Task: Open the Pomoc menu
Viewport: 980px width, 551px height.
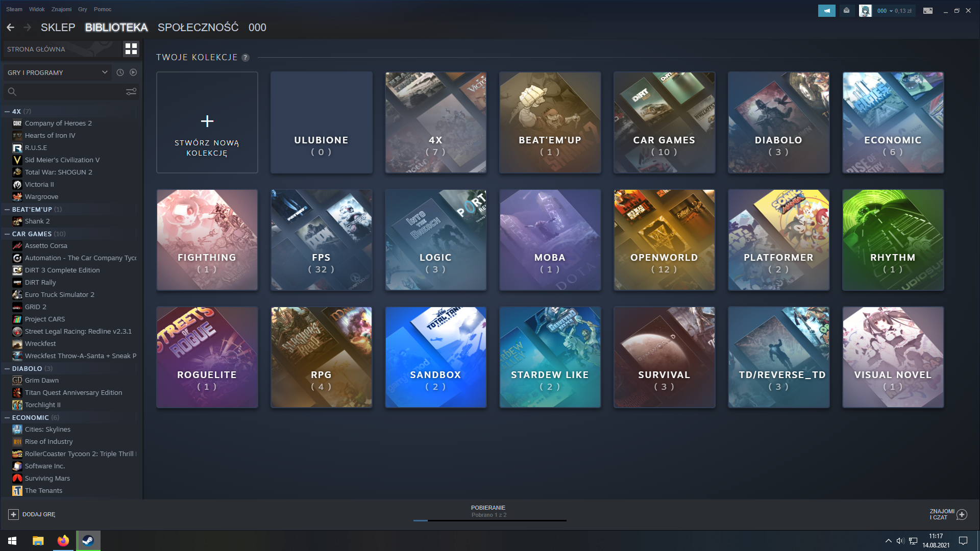Action: click(103, 9)
